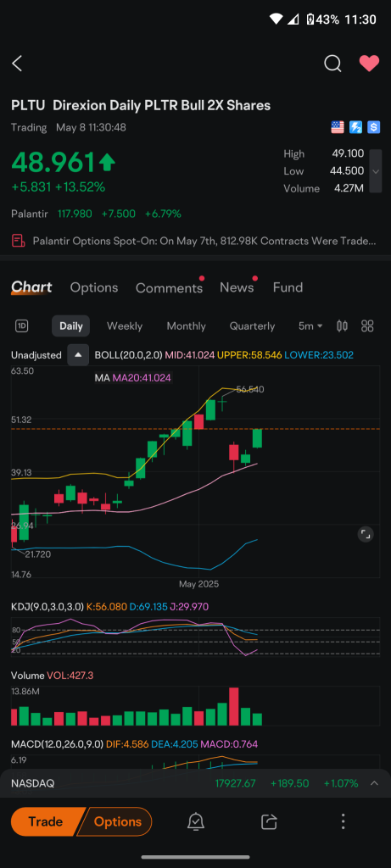391x868 pixels.
Task: Tap the May 2025 date axis label
Action: 198,584
